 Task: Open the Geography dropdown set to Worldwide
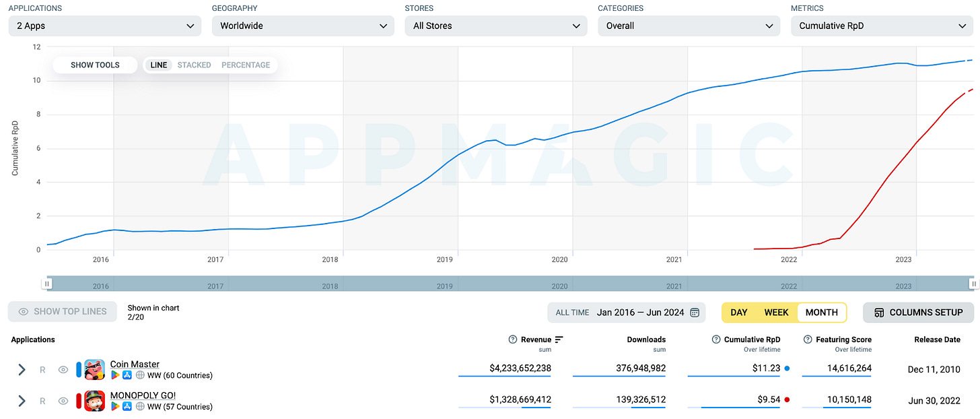[303, 26]
